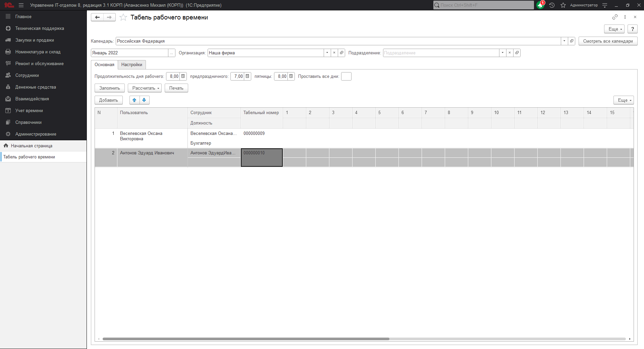Click the back navigation arrow
This screenshot has width=644, height=349.
(97, 17)
